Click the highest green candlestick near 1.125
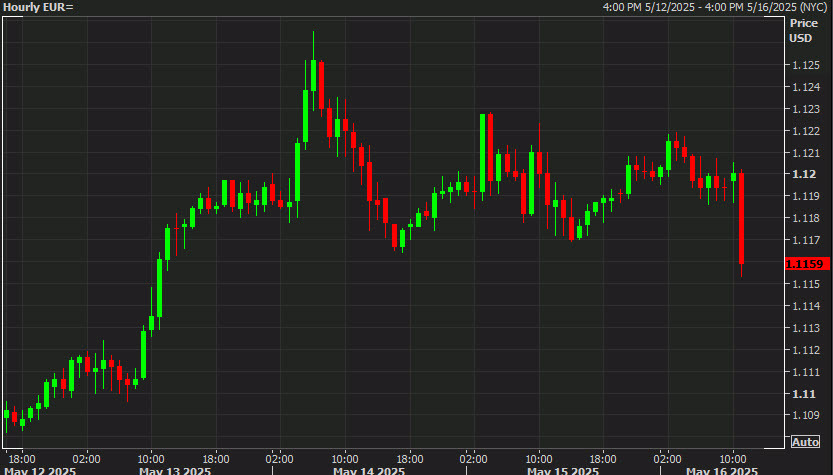The width and height of the screenshot is (833, 475). 313,75
